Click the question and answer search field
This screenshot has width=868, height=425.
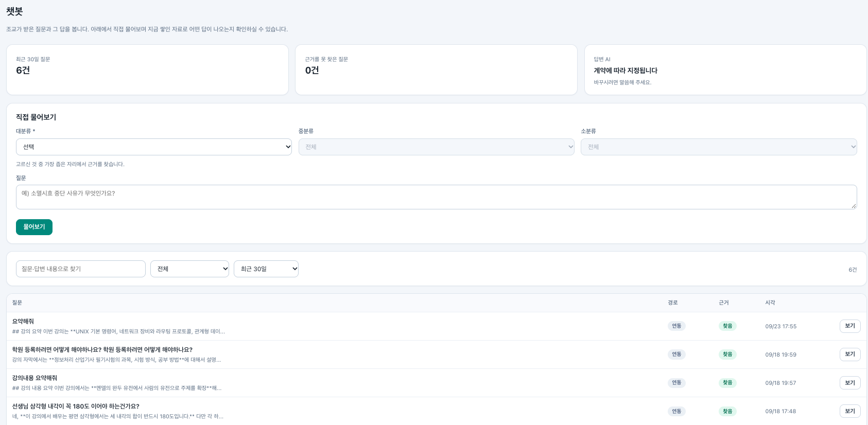coord(81,269)
